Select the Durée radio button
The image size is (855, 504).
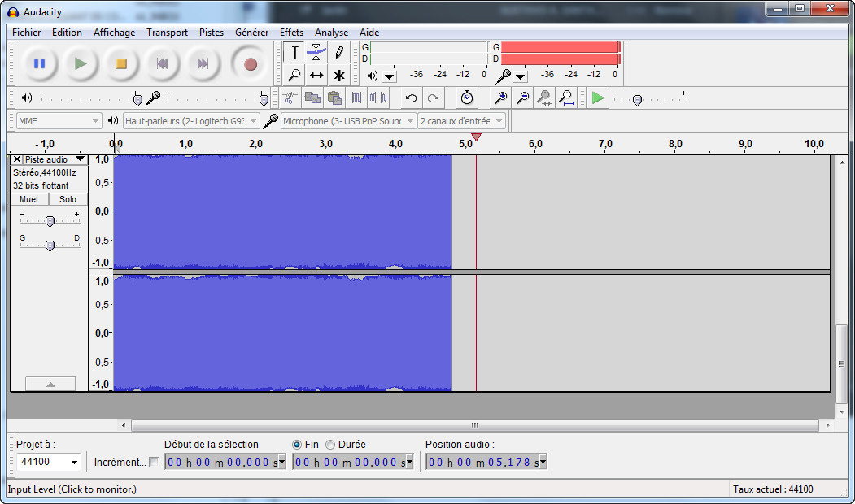click(330, 445)
